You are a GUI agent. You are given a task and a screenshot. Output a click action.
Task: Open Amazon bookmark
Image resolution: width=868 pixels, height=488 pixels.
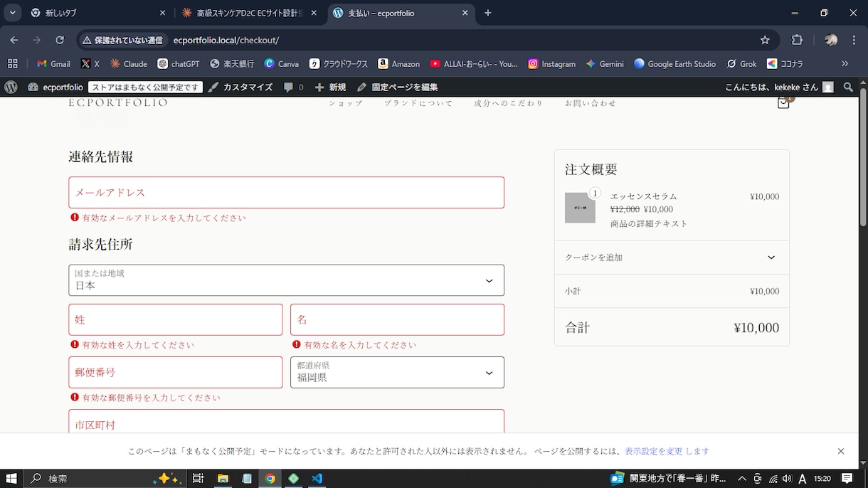coord(398,63)
